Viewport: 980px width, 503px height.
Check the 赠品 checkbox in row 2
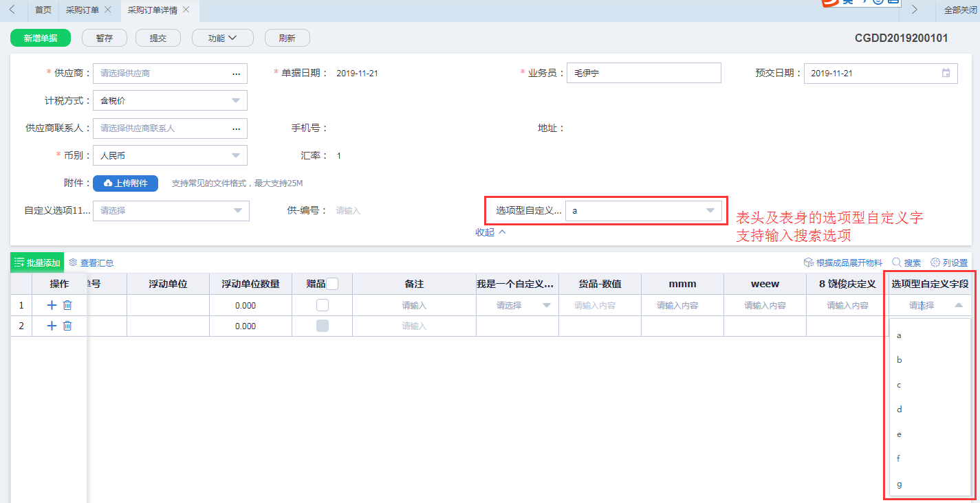[x=323, y=326]
